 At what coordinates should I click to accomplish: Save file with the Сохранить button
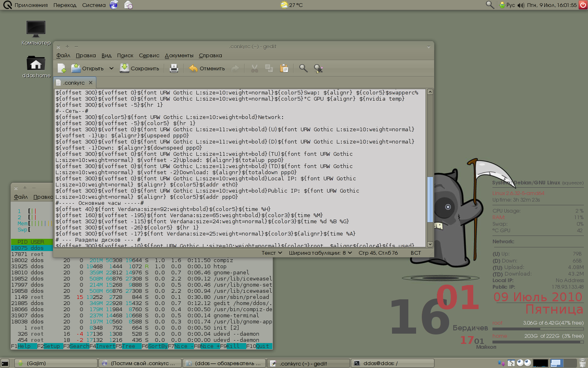[x=139, y=68]
